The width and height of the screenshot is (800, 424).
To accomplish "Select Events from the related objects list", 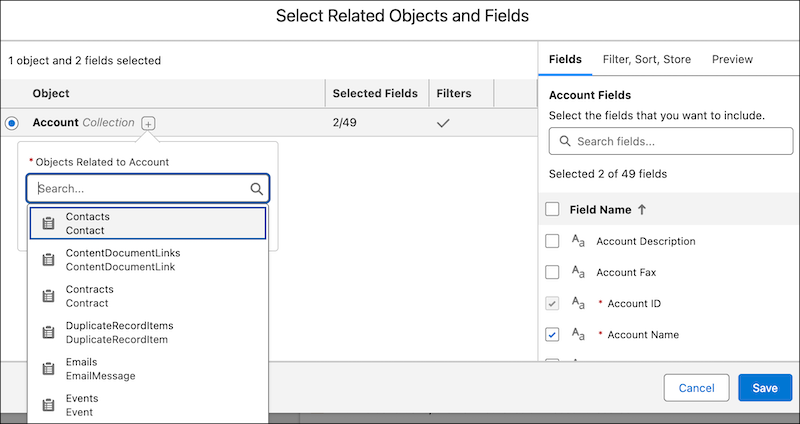I will (148, 405).
